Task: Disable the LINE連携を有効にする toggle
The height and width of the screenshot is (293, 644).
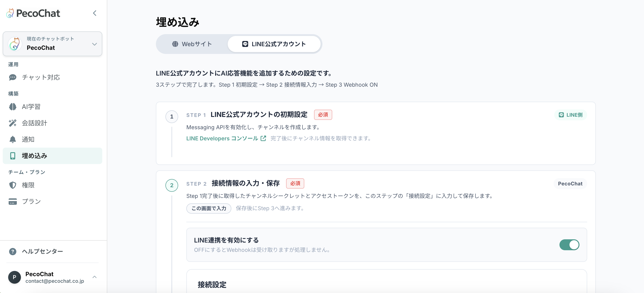Action: click(569, 245)
